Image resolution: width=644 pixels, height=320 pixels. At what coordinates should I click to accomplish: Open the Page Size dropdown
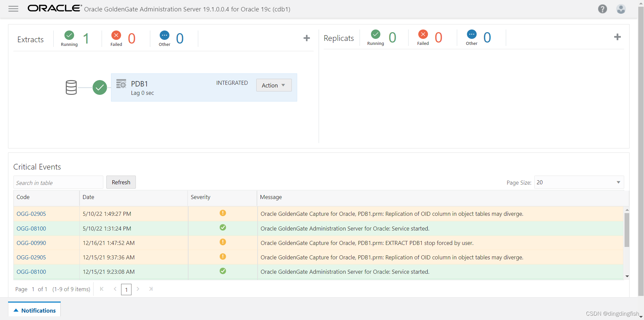coord(579,182)
